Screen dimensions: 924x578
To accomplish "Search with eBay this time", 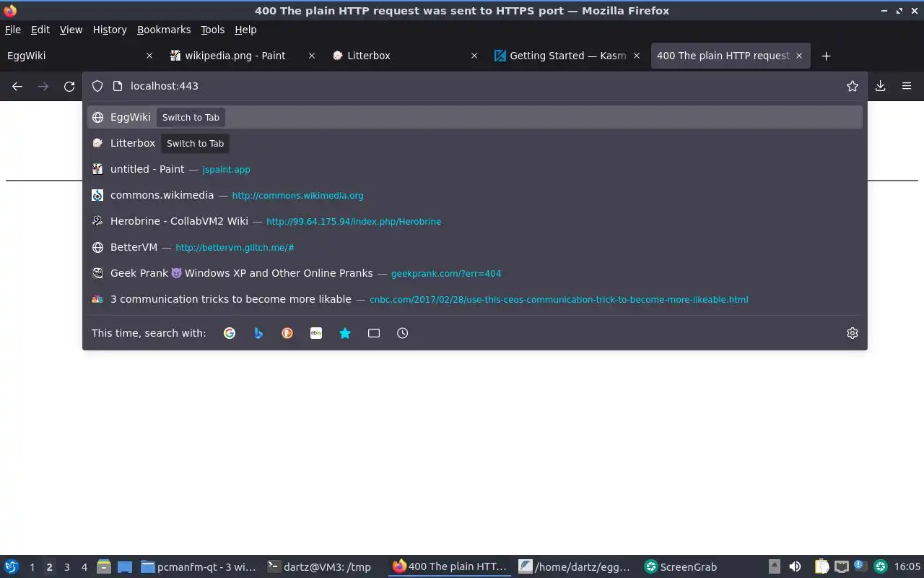I will [x=316, y=333].
